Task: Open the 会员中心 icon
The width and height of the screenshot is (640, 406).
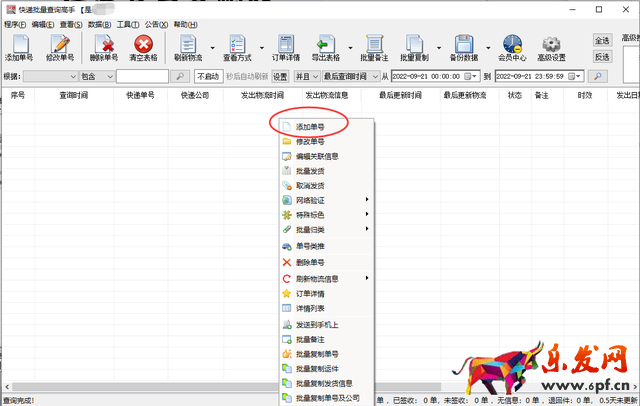Action: coord(512,46)
